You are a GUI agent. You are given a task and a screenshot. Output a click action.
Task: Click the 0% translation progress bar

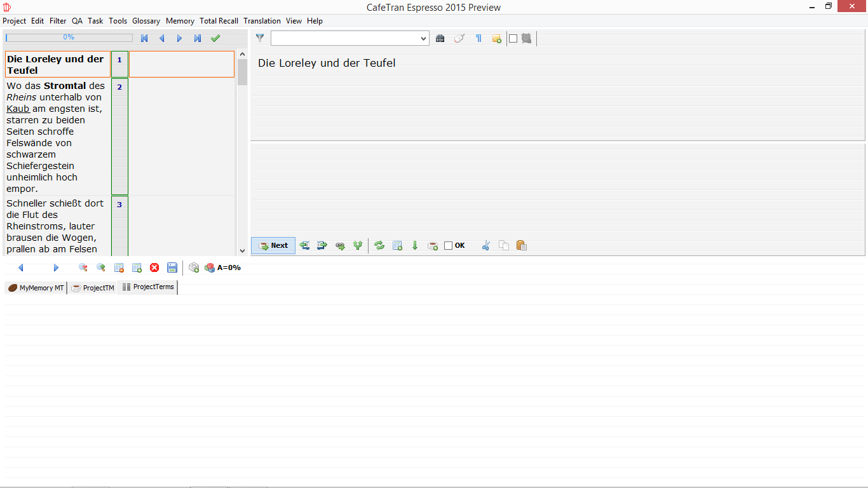coord(69,38)
